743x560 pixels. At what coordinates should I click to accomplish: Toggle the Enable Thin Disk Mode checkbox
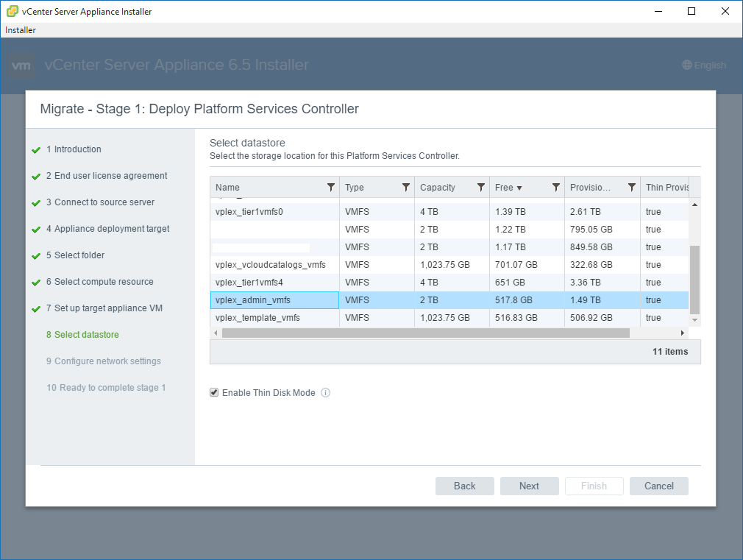point(214,393)
